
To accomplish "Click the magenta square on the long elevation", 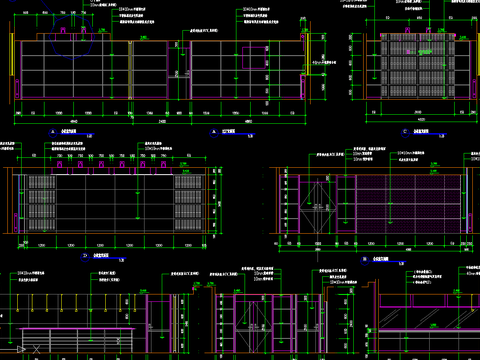I will click(x=254, y=58).
